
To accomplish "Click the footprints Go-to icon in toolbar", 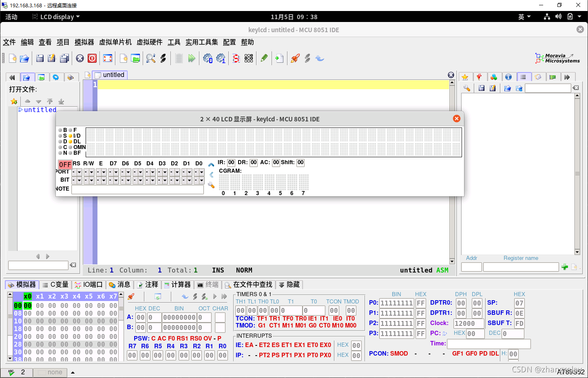I will [163, 58].
